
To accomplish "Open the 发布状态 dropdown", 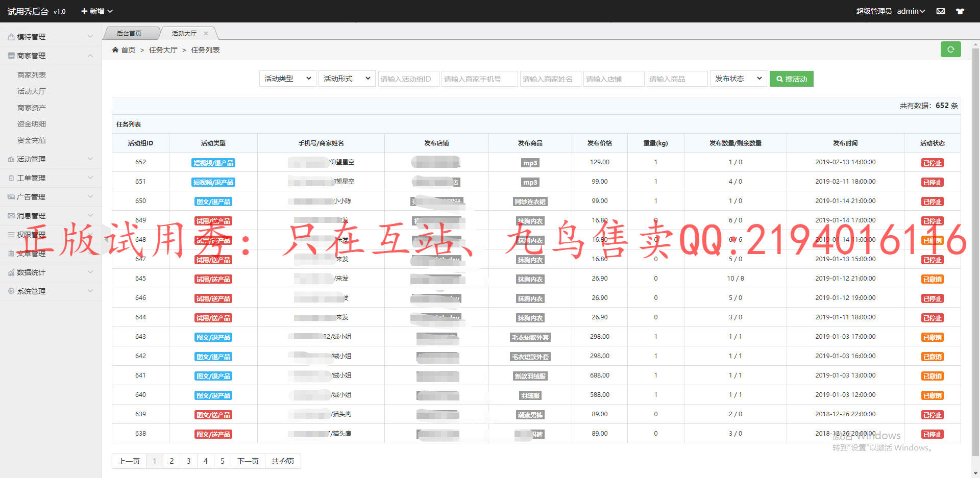I will (738, 79).
